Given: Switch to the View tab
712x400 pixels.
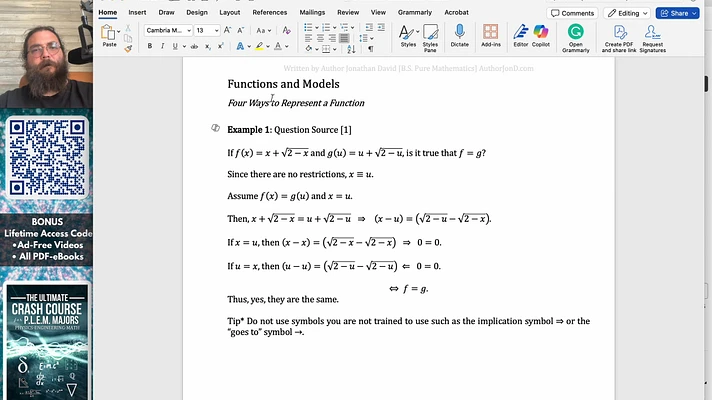Looking at the screenshot, I should 378,12.
